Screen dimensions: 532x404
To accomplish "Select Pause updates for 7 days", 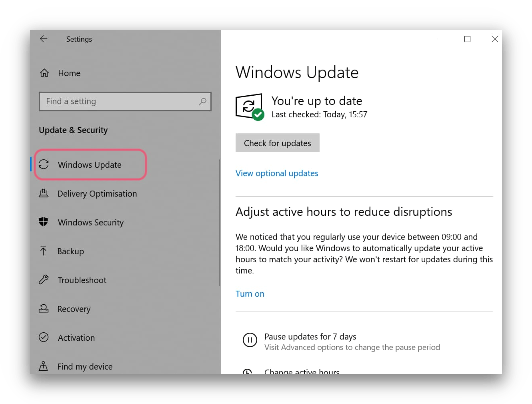I will pyautogui.click(x=310, y=337).
